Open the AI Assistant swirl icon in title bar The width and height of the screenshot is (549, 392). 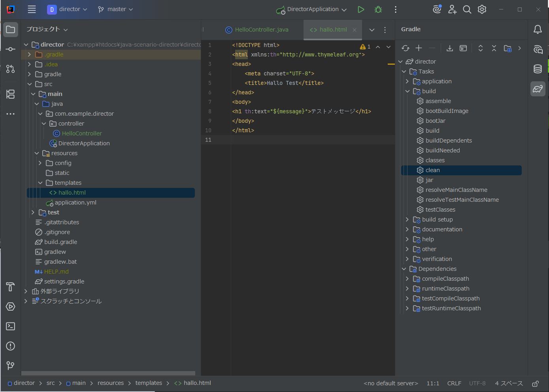pyautogui.click(x=437, y=9)
